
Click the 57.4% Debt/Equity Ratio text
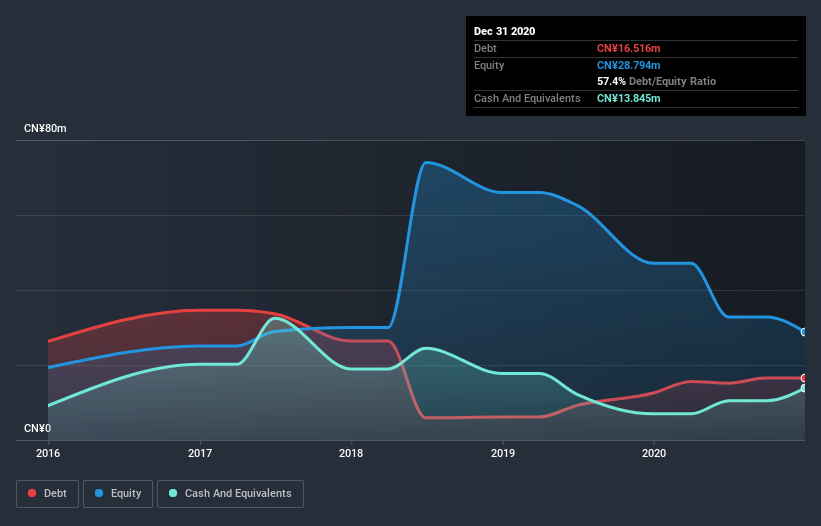click(x=656, y=81)
